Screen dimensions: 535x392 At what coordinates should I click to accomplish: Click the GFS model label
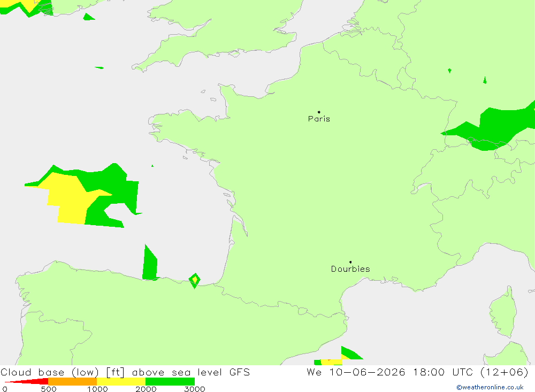click(x=240, y=372)
